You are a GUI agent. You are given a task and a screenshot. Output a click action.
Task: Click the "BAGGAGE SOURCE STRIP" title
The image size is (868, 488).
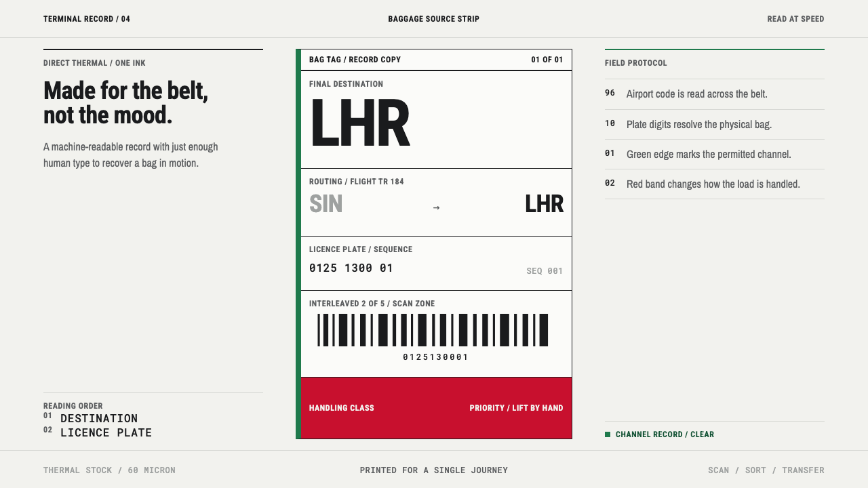(434, 19)
